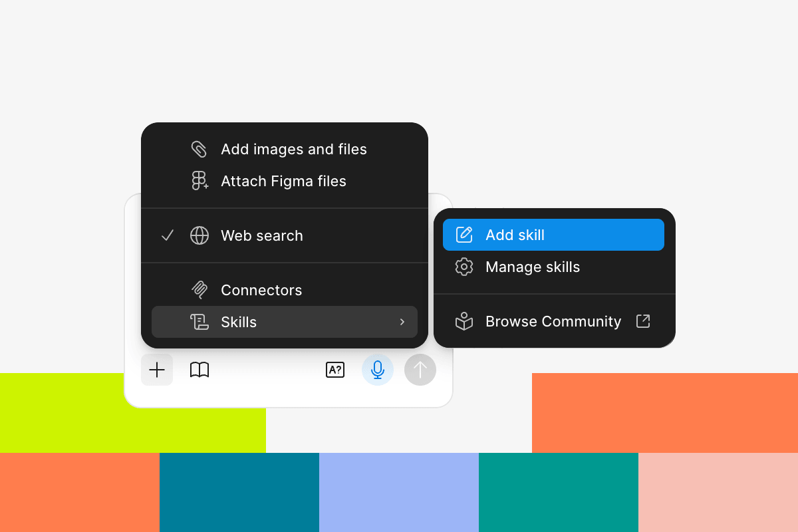Click the Figma logo icon
Image resolution: width=798 pixels, height=532 pixels.
[x=199, y=181]
